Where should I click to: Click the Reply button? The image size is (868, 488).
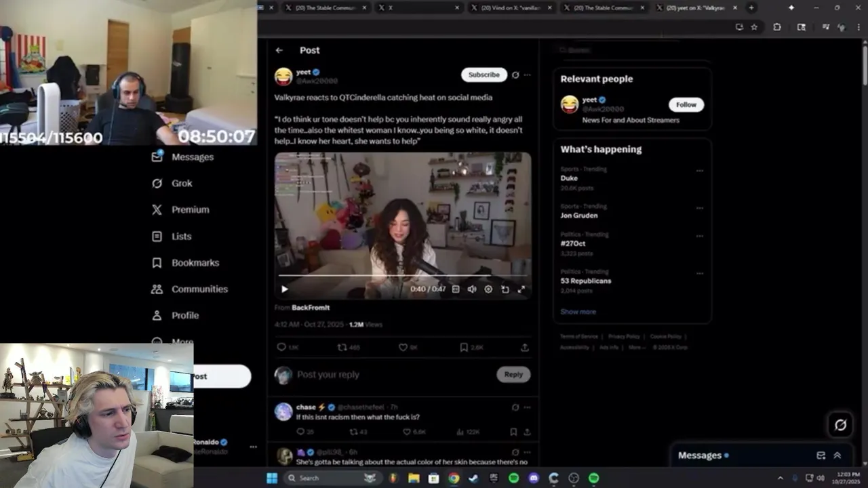point(513,374)
